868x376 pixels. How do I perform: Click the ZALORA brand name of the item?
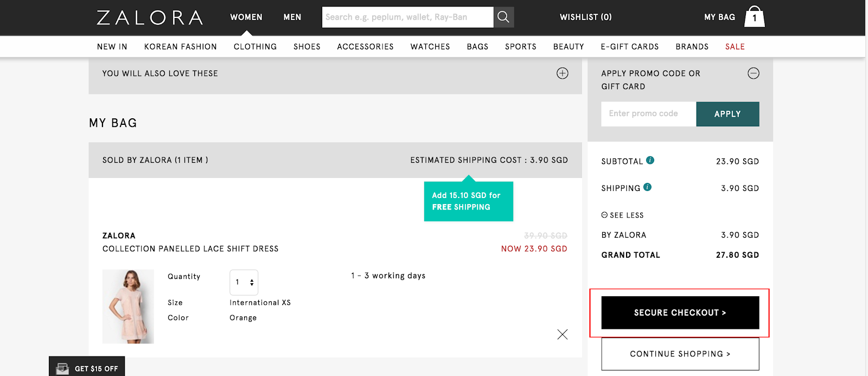tap(119, 235)
